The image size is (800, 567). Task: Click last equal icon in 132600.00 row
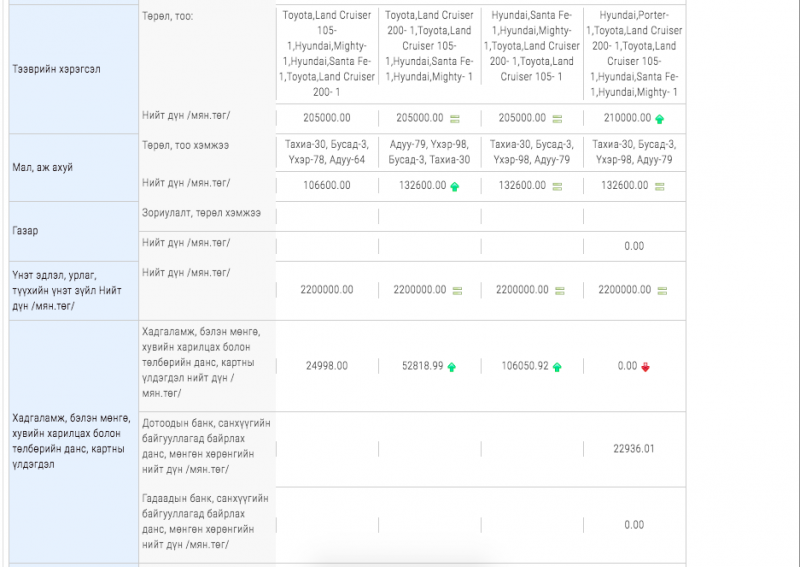659,186
